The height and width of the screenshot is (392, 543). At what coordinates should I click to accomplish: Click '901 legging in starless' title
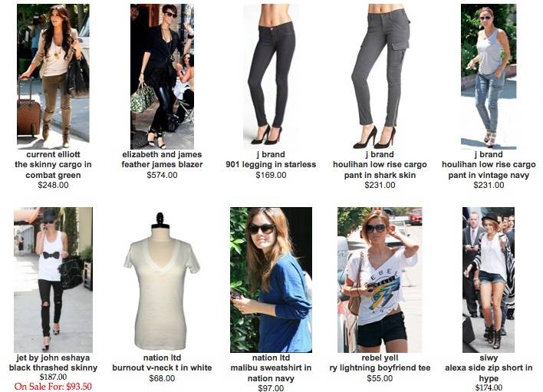271,164
